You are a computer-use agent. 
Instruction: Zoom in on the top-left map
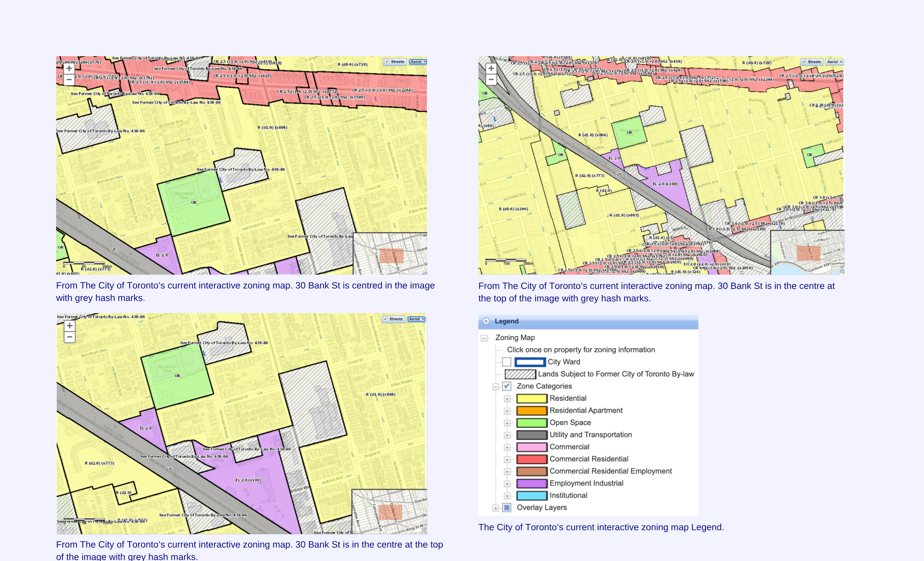tap(69, 68)
